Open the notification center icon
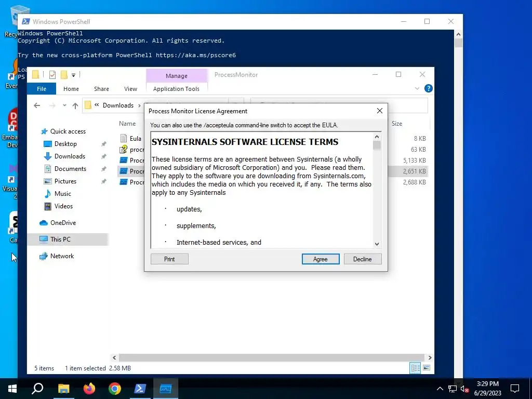Image resolution: width=532 pixels, height=399 pixels. click(515, 389)
